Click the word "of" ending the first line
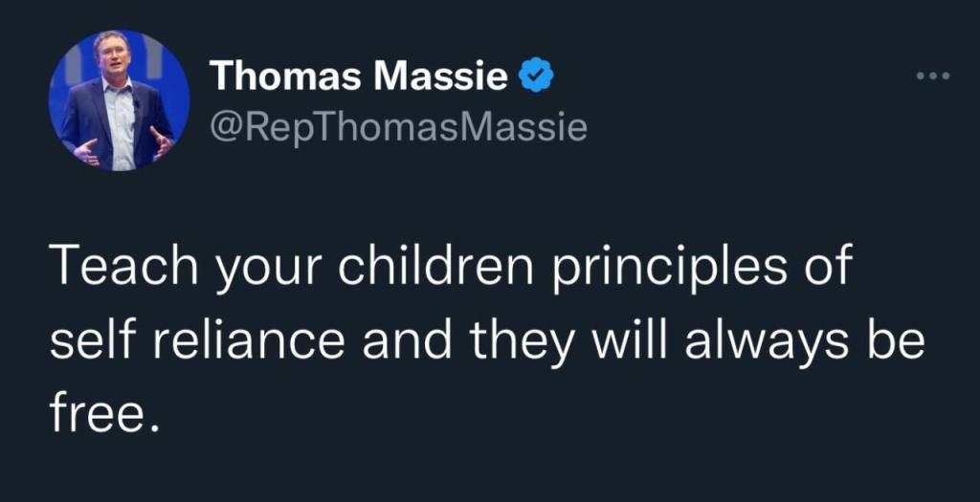The image size is (980, 502). click(x=825, y=269)
